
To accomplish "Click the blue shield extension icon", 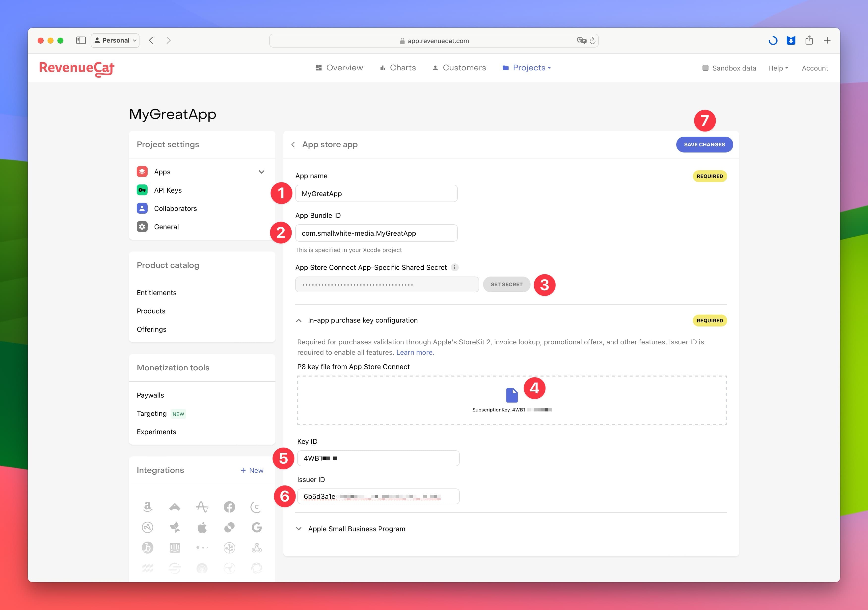I will (791, 40).
